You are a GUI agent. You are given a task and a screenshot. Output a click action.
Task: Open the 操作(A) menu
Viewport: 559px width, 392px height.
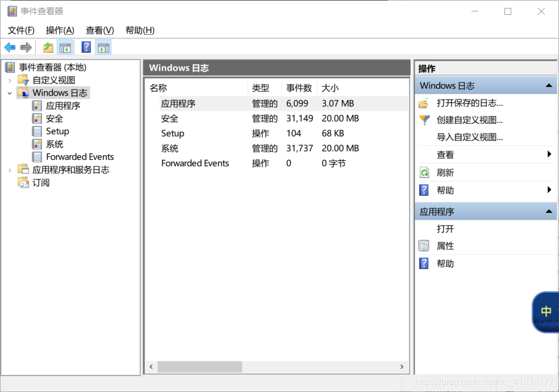60,30
